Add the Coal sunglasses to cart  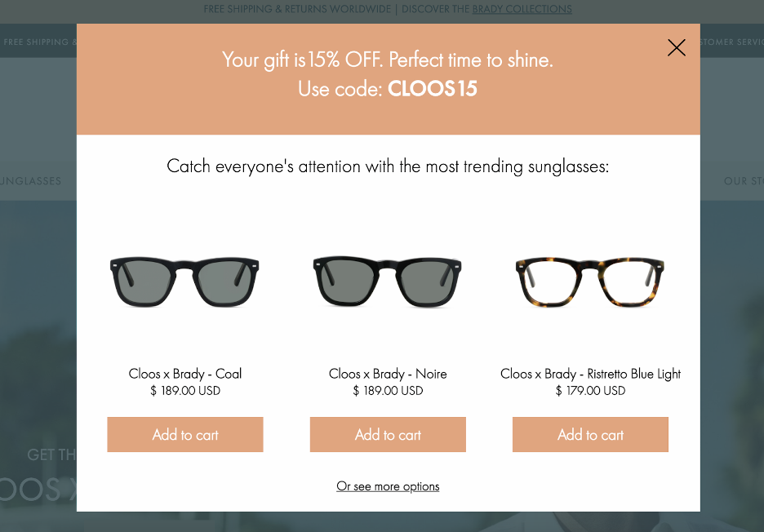(x=184, y=434)
